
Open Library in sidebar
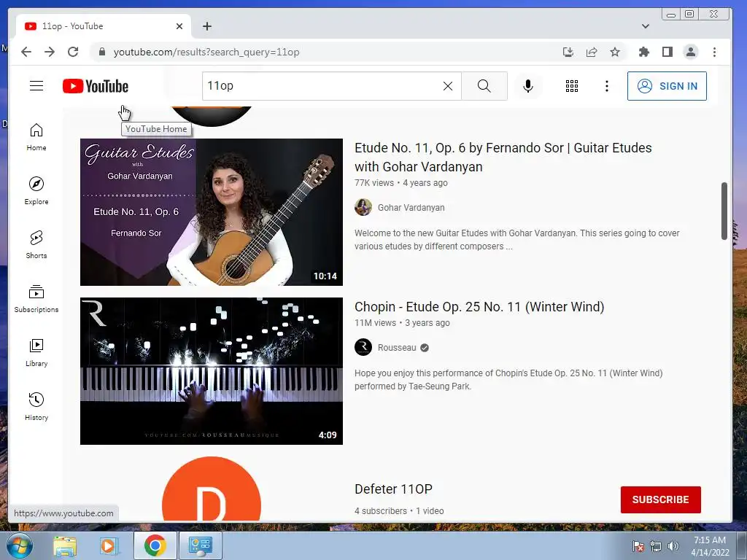36,352
